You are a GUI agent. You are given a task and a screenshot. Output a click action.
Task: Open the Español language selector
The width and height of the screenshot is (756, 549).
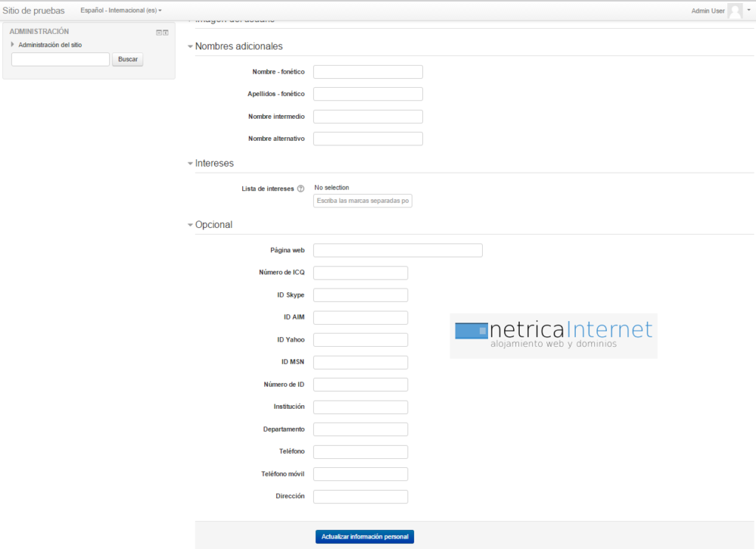click(x=121, y=11)
